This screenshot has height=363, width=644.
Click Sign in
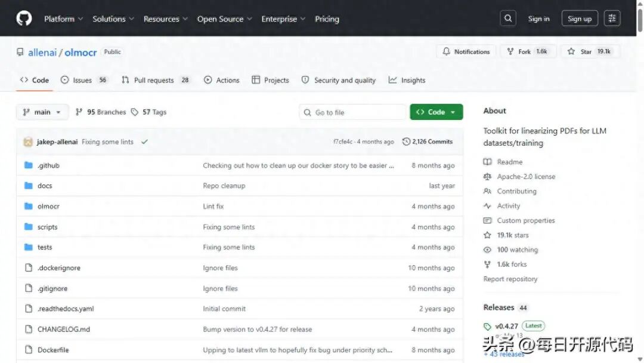(x=538, y=19)
